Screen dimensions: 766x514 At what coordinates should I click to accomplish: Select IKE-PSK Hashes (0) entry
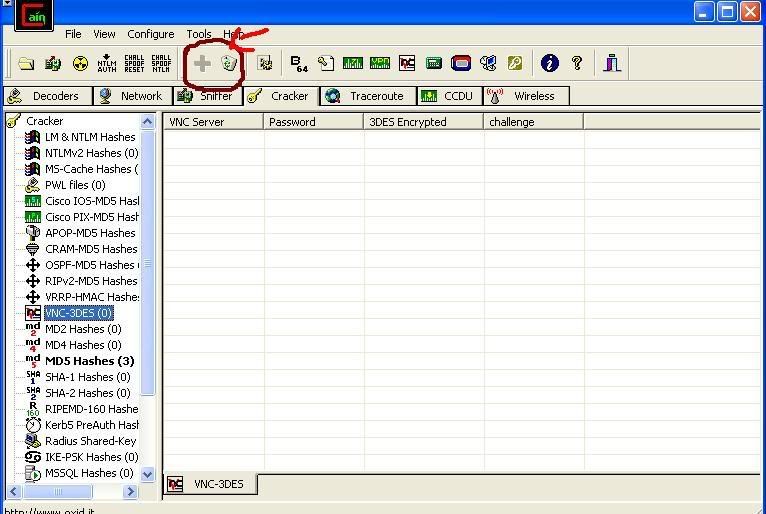(x=91, y=457)
